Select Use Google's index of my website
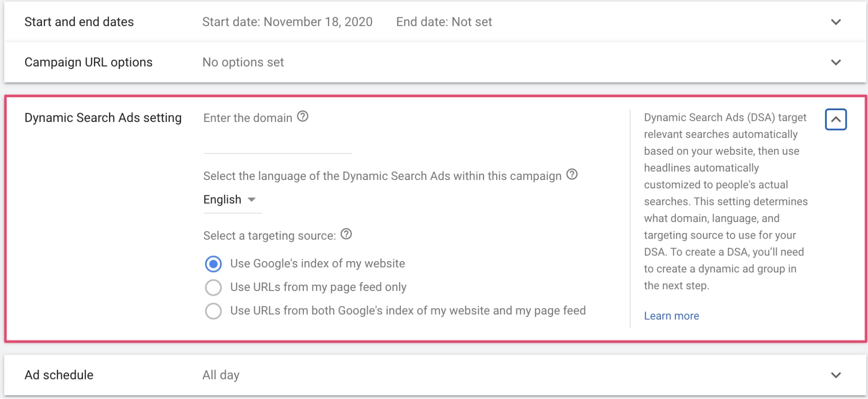The image size is (868, 399). 213,264
